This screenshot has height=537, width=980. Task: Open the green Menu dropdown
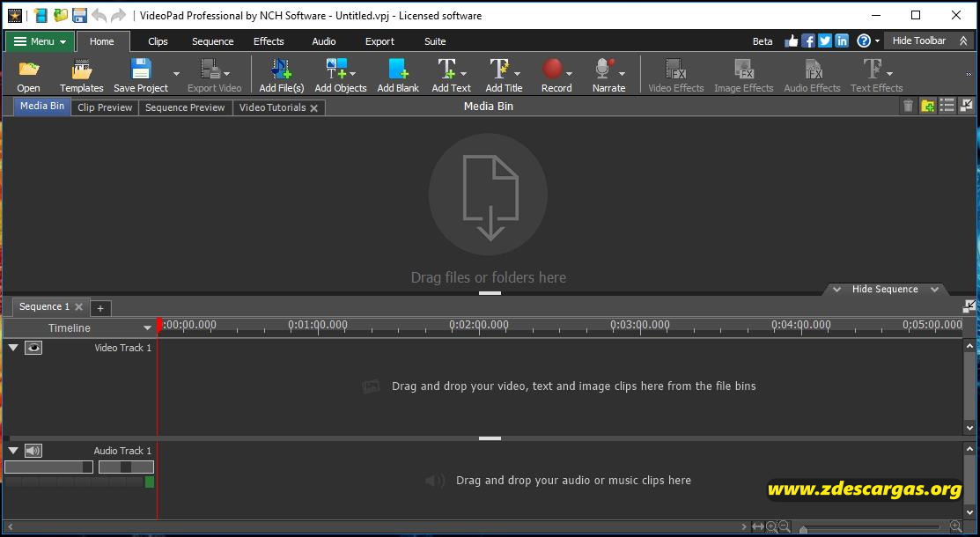click(x=41, y=41)
